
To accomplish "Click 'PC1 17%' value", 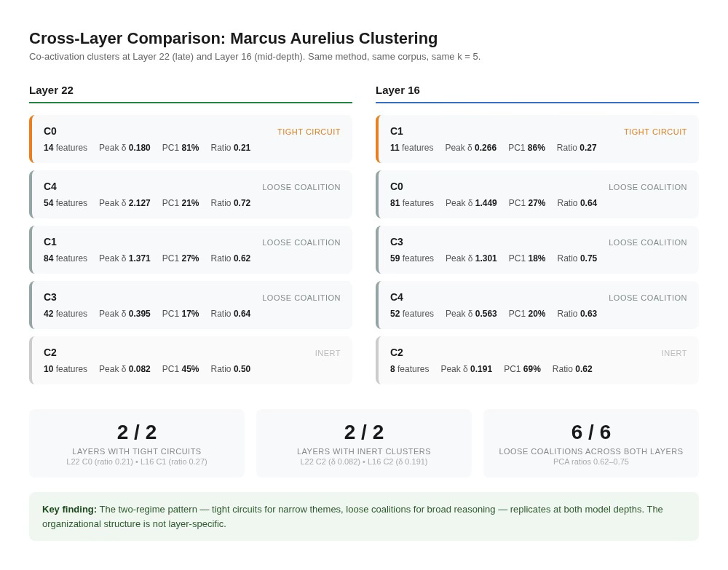I will point(180,313).
